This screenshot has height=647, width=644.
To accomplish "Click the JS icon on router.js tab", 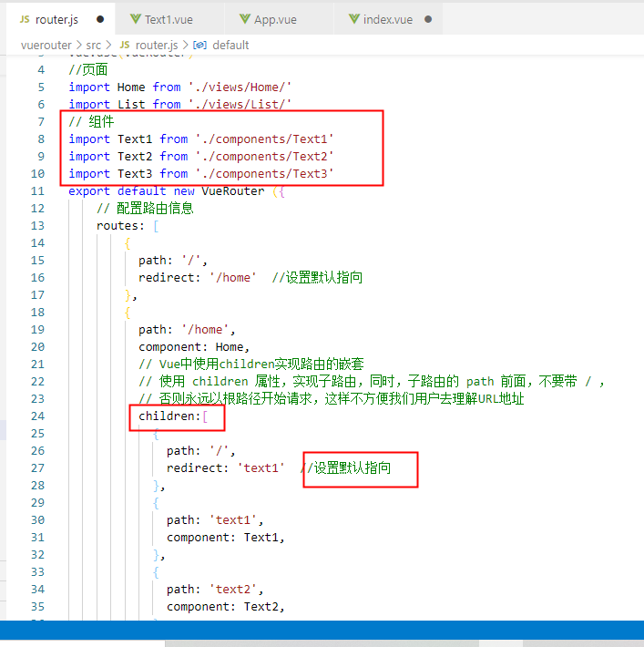I will (x=25, y=19).
